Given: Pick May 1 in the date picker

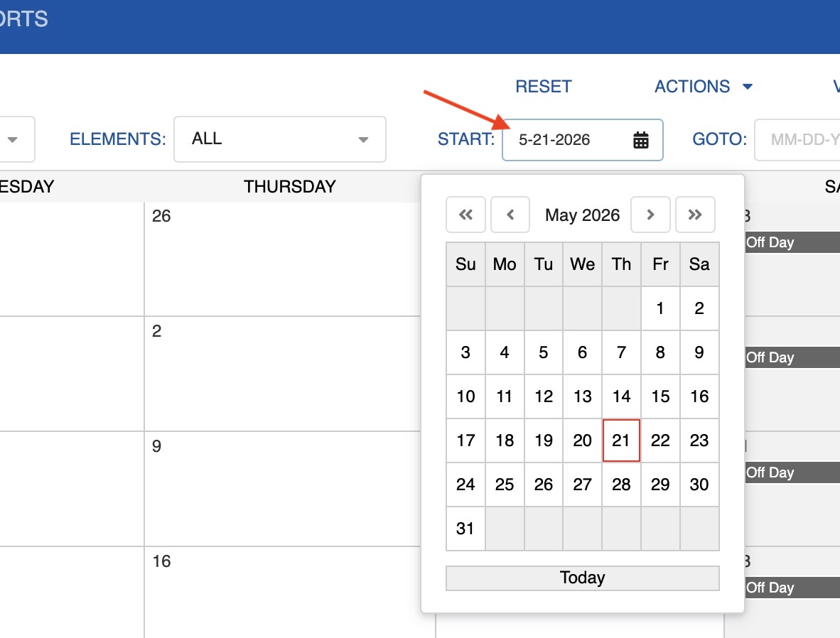Looking at the screenshot, I should (660, 308).
